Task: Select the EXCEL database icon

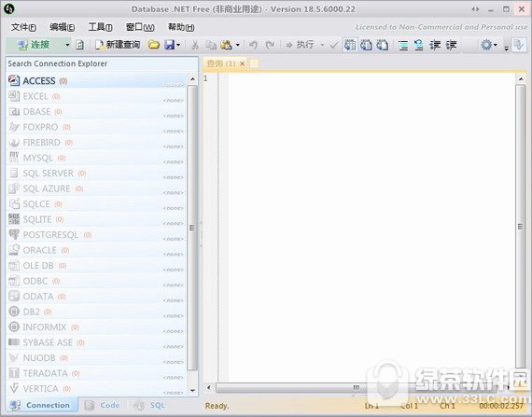Action: pos(14,96)
